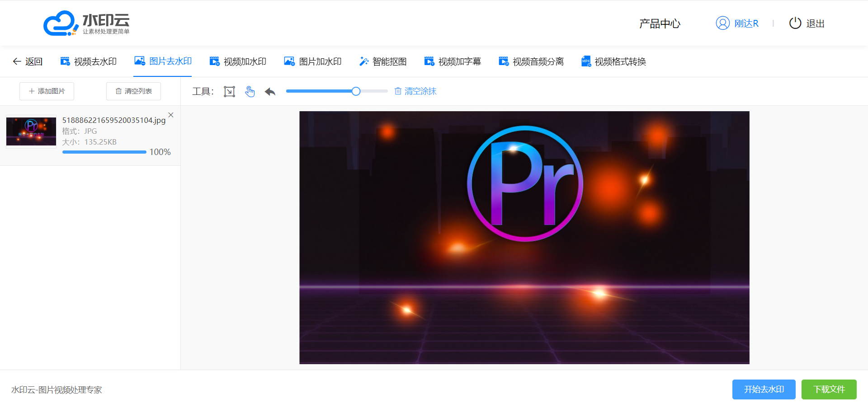Open 智能抠图 tab

pos(383,61)
